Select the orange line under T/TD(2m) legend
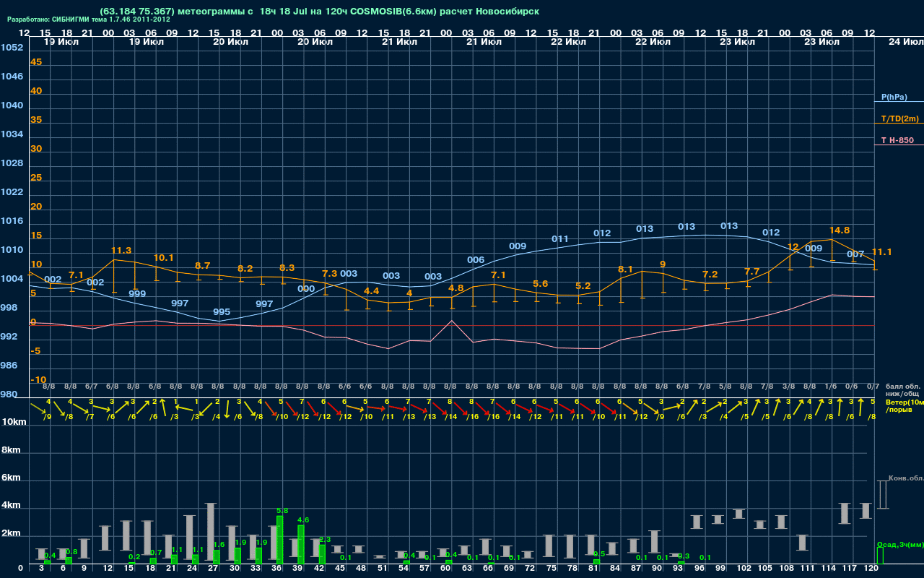 point(899,124)
